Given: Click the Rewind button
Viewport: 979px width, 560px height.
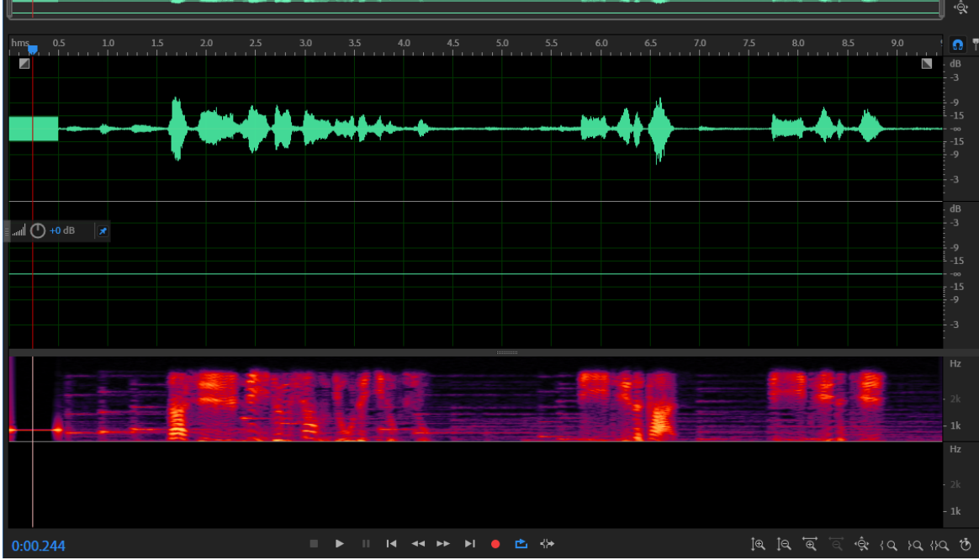Looking at the screenshot, I should [417, 544].
